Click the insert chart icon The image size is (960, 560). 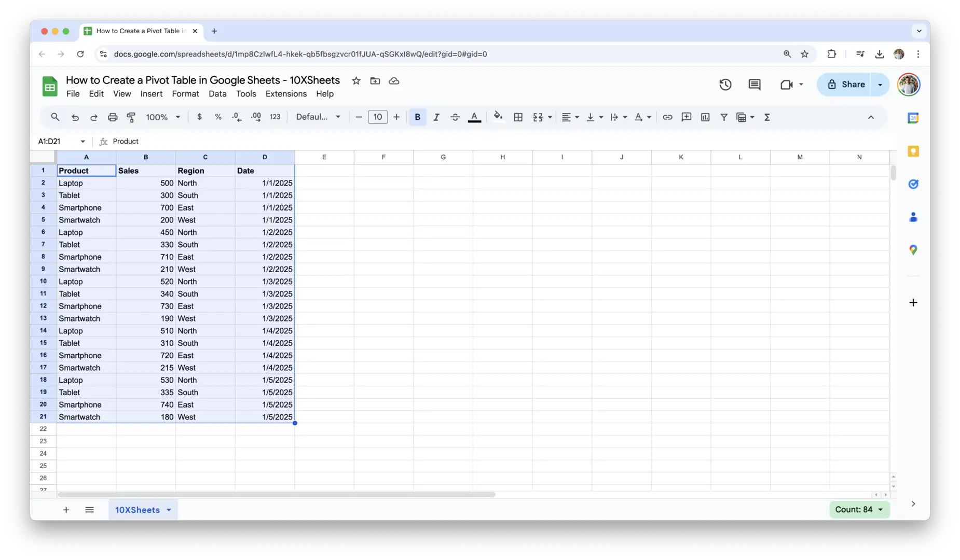pos(705,117)
